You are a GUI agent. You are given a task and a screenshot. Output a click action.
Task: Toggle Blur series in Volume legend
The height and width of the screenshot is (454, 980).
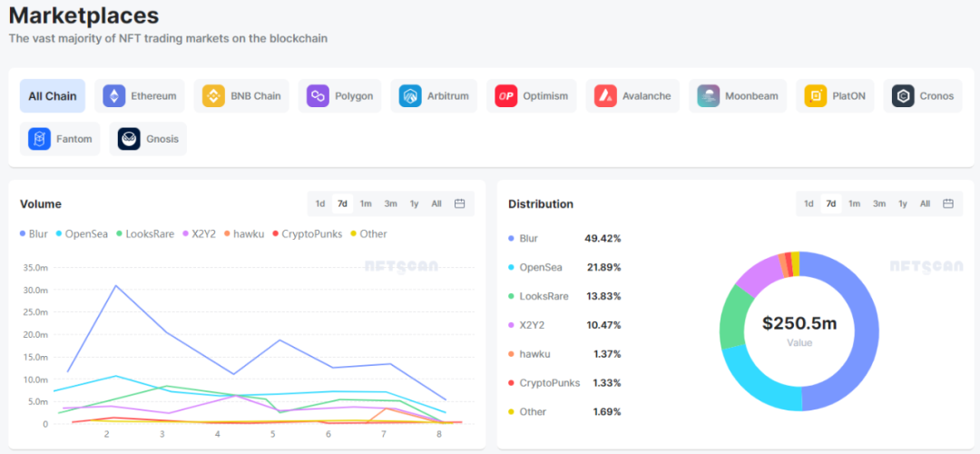(x=34, y=234)
